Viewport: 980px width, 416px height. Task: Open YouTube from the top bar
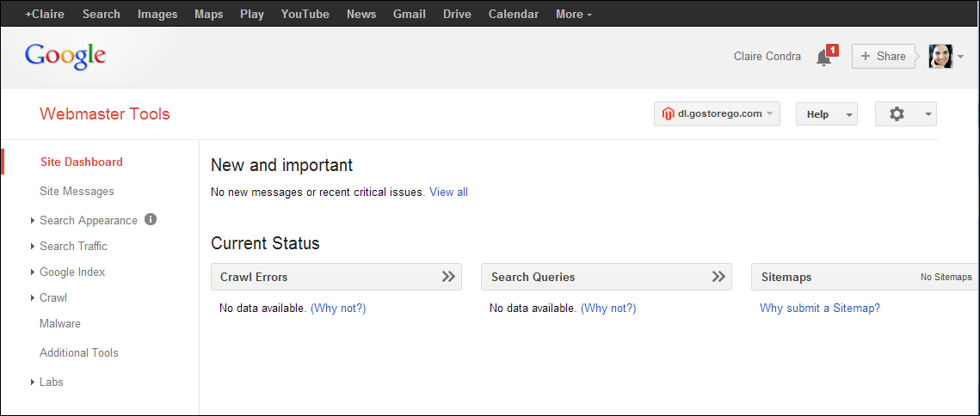tap(305, 14)
